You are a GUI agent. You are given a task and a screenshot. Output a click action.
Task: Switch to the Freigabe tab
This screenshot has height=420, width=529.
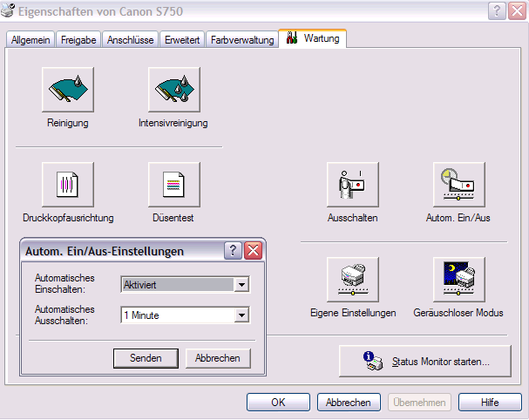78,40
